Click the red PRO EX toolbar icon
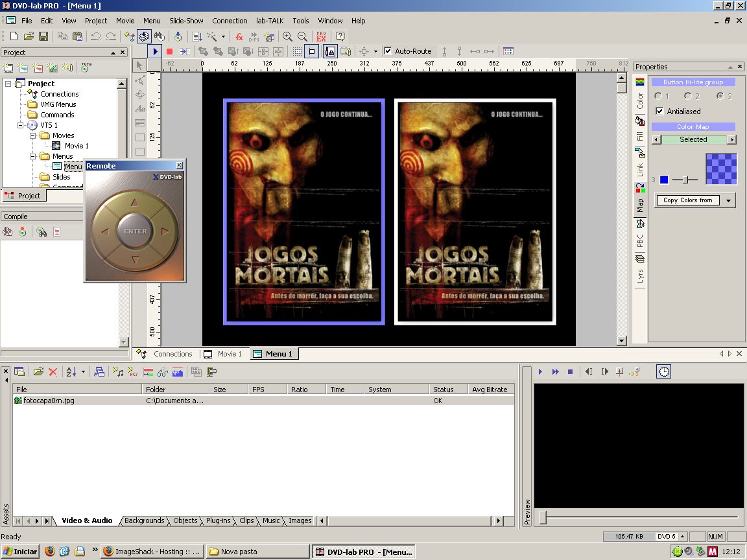 tap(321, 36)
